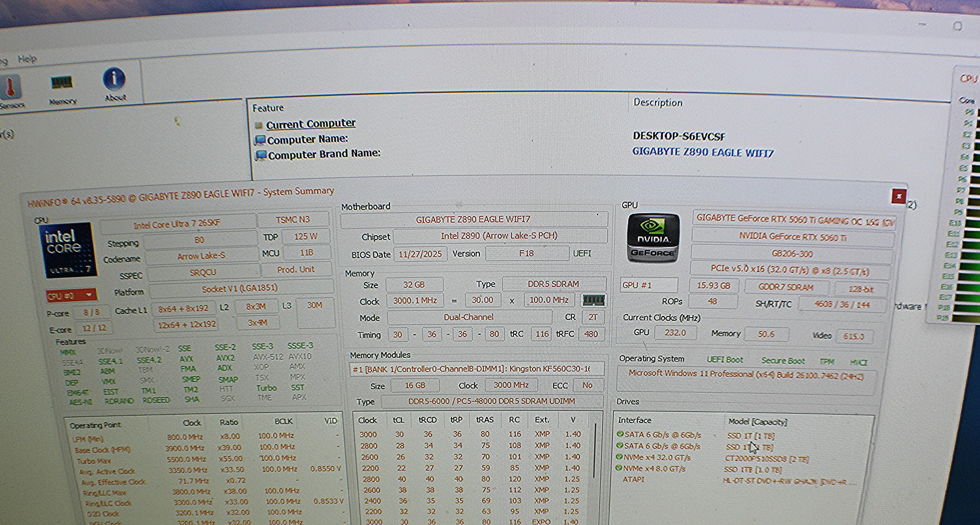Click the memory size 32 GB field
The image size is (980, 525).
click(414, 284)
